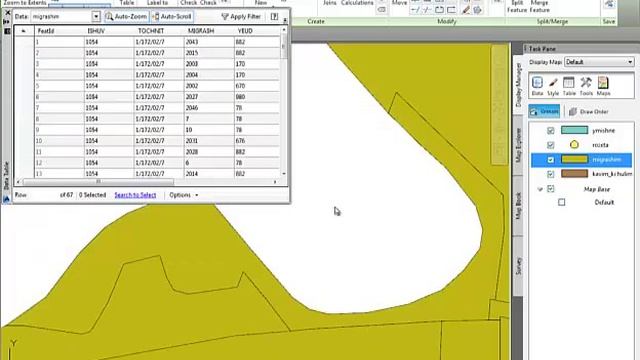
Task: Click the yellow point symbol swatch
Action: (574, 144)
